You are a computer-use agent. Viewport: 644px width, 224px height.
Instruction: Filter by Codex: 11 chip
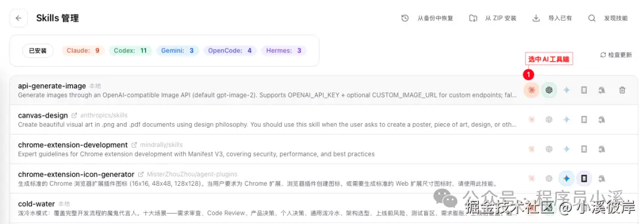click(x=131, y=51)
